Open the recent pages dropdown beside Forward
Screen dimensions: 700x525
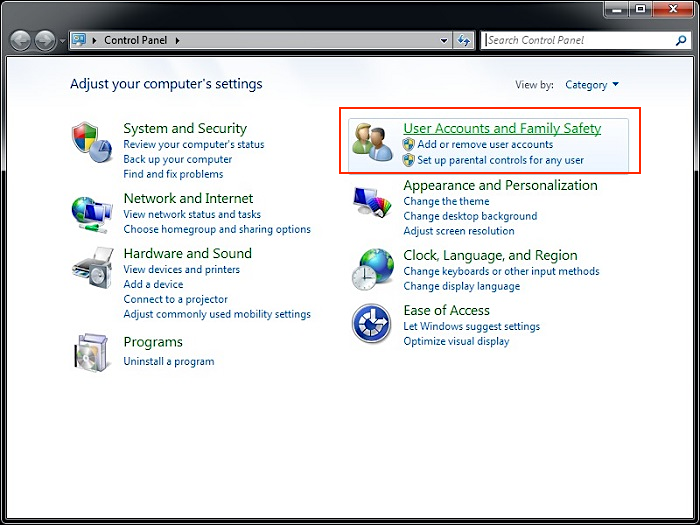(62, 41)
